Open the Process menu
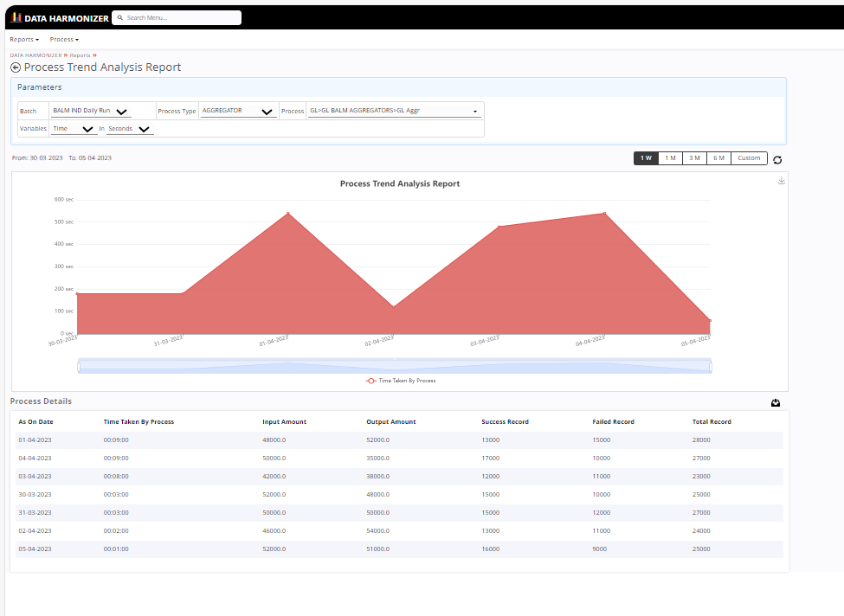844x616 pixels. coord(64,39)
